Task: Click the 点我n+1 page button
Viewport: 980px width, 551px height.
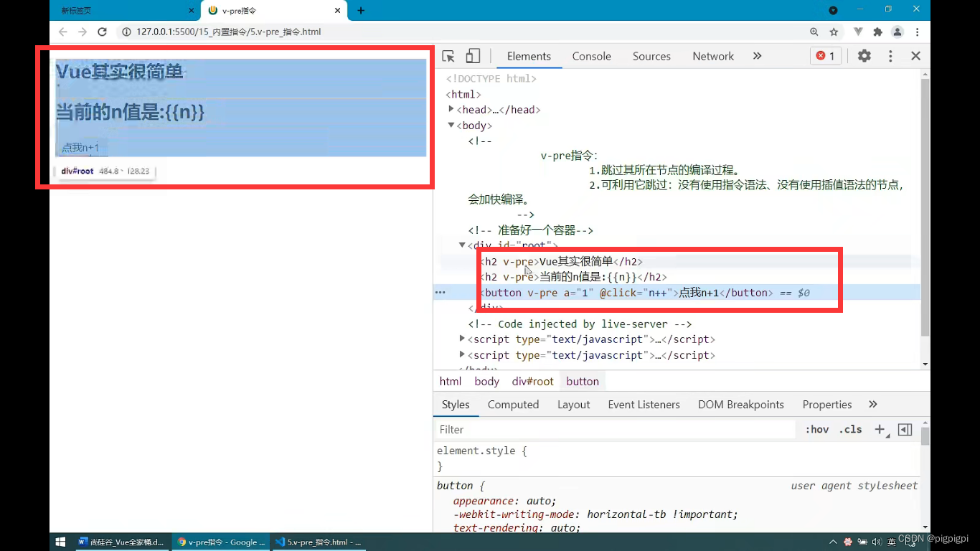Action: click(x=80, y=148)
